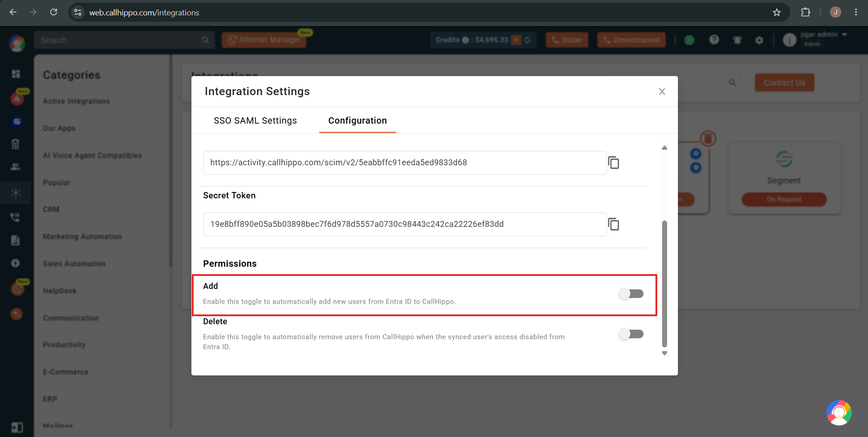Select E-Commerce category
The width and height of the screenshot is (868, 437).
coord(65,372)
